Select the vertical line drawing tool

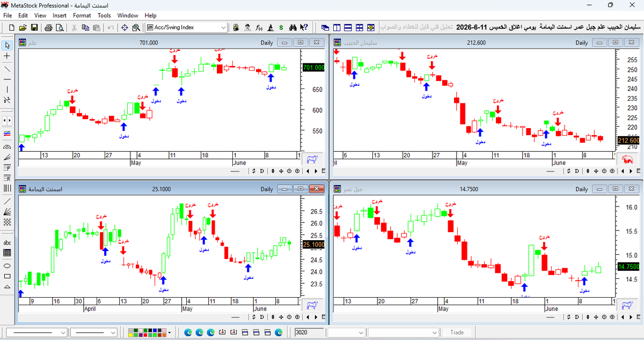pyautogui.click(x=8, y=89)
